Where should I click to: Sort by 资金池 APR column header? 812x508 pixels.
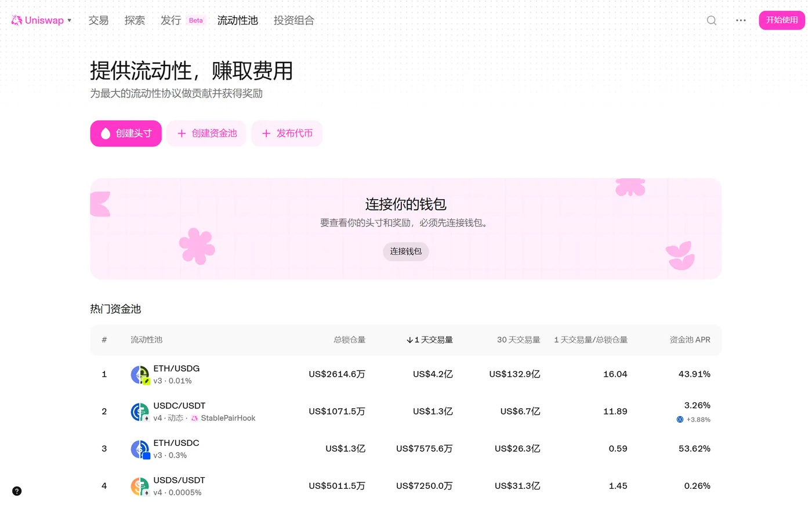click(x=690, y=340)
